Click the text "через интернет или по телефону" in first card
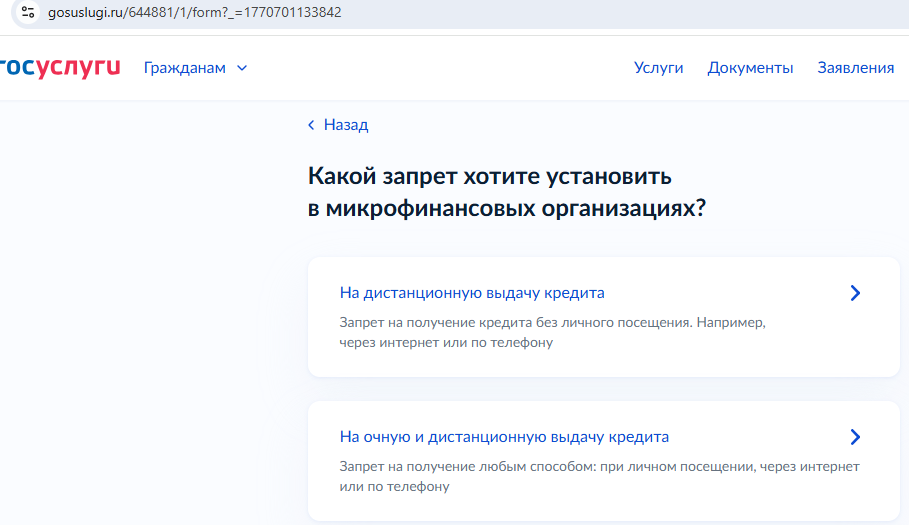 click(446, 343)
